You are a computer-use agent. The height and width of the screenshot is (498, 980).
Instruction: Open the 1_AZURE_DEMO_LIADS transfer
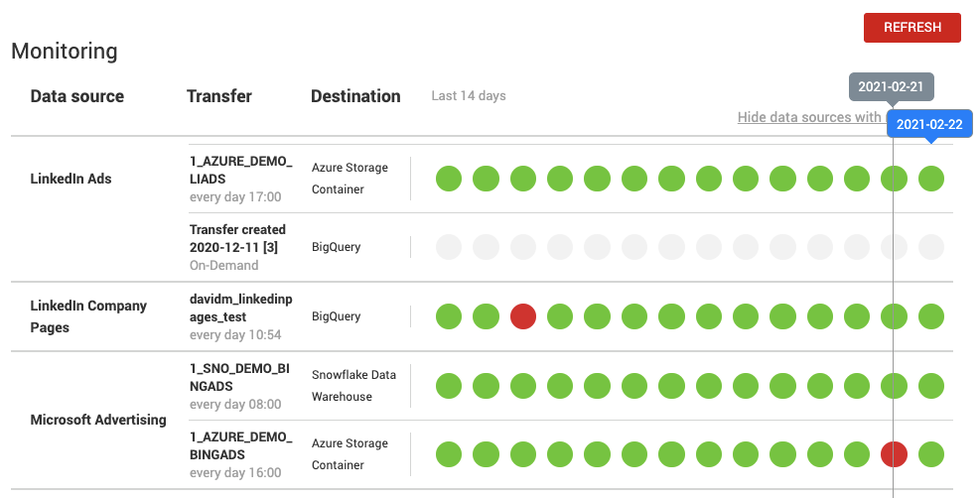241,169
